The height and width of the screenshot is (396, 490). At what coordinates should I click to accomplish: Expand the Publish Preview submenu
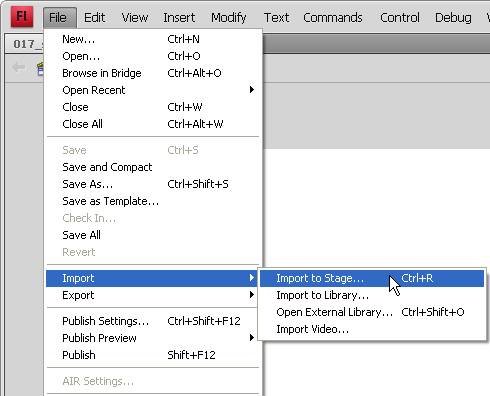coord(153,338)
